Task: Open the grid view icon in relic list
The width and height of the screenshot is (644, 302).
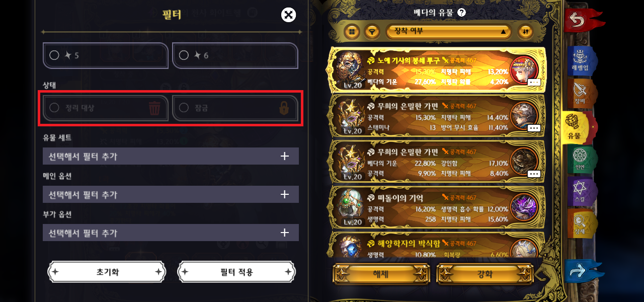Action: click(x=352, y=31)
